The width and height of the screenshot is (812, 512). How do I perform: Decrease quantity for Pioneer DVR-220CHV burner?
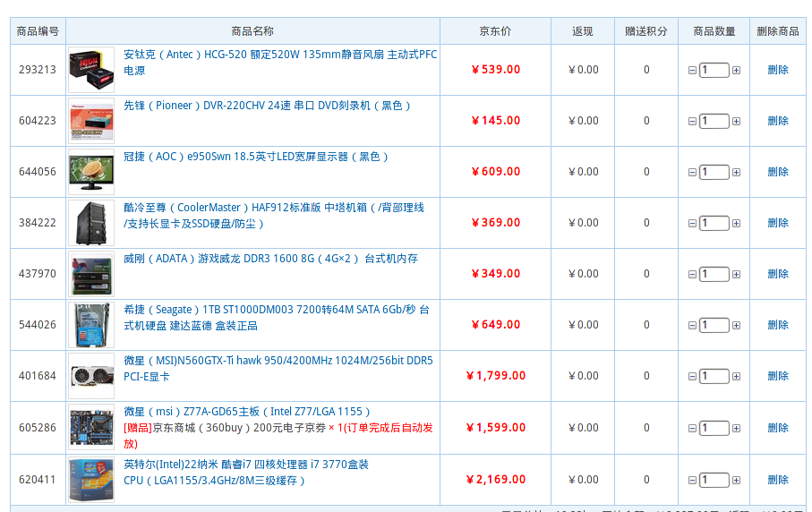tap(692, 121)
